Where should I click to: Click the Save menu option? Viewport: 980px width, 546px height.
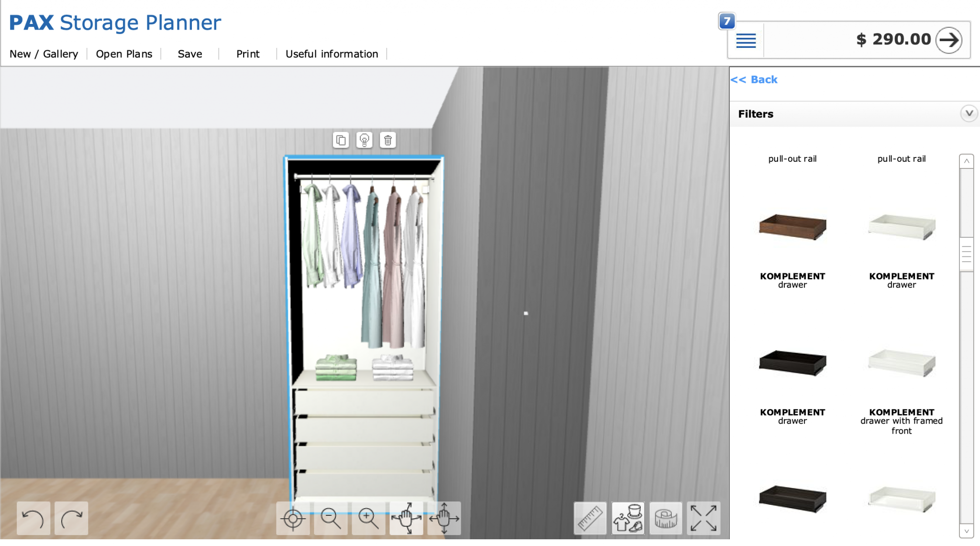click(189, 53)
